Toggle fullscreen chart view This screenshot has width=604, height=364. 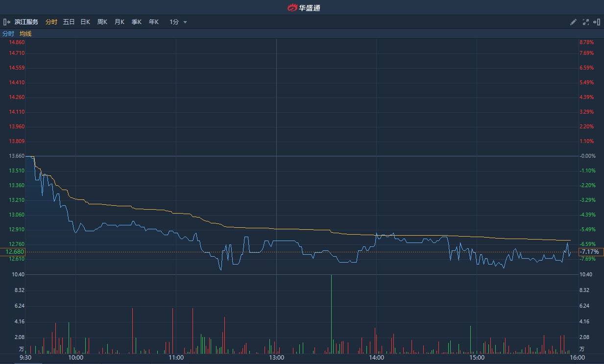click(x=585, y=22)
